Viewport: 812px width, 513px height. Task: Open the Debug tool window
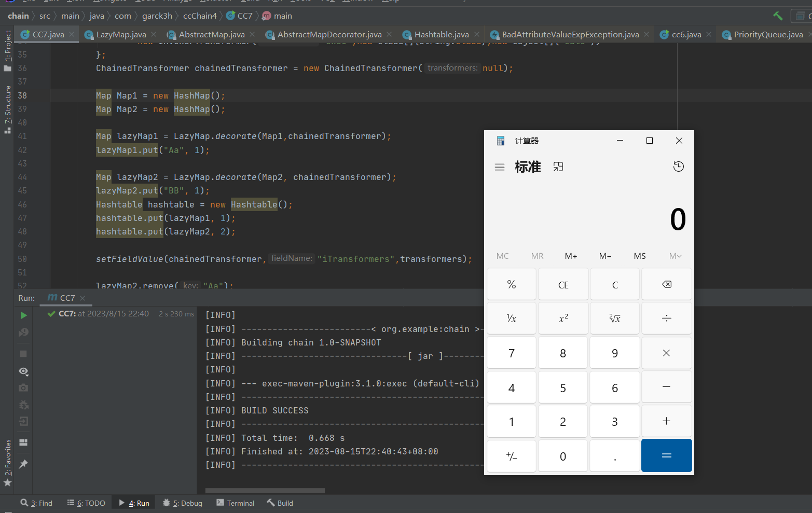tap(182, 503)
